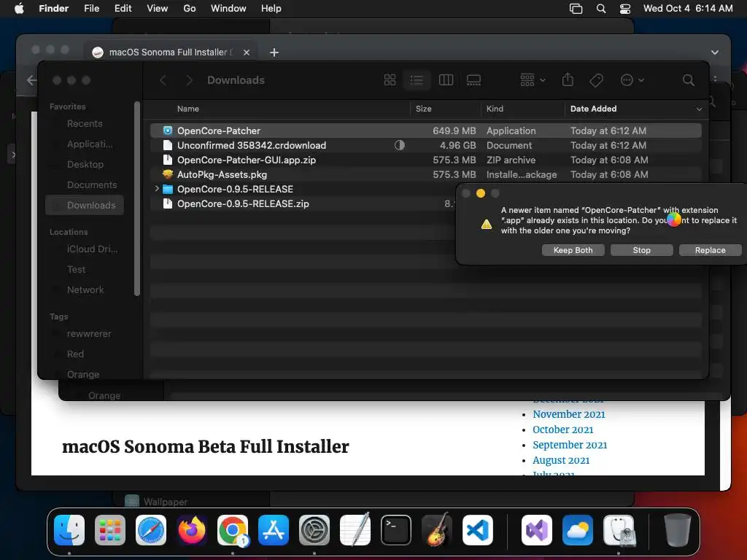Open Desktop in Finder sidebar
747x560 pixels.
pyautogui.click(x=85, y=164)
